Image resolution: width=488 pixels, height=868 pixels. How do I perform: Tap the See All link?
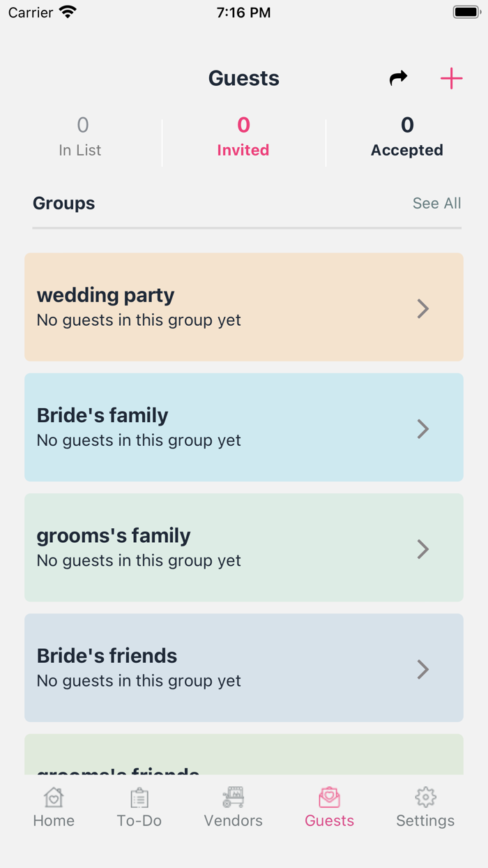point(436,203)
